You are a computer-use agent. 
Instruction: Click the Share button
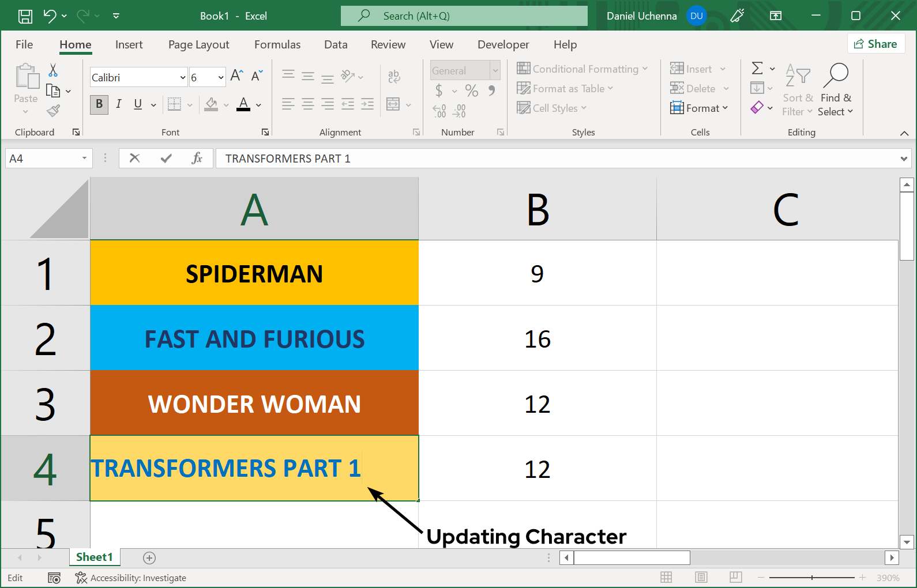(875, 44)
